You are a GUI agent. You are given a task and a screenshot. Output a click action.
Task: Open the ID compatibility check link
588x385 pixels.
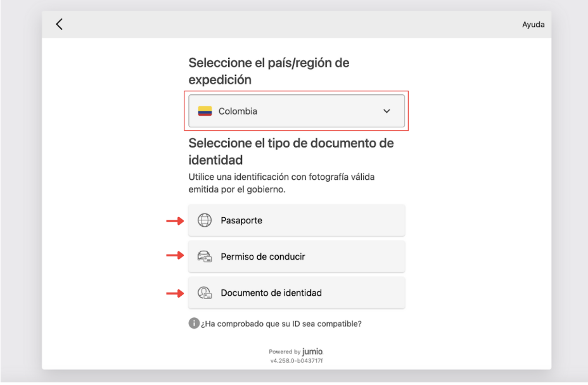click(x=281, y=324)
